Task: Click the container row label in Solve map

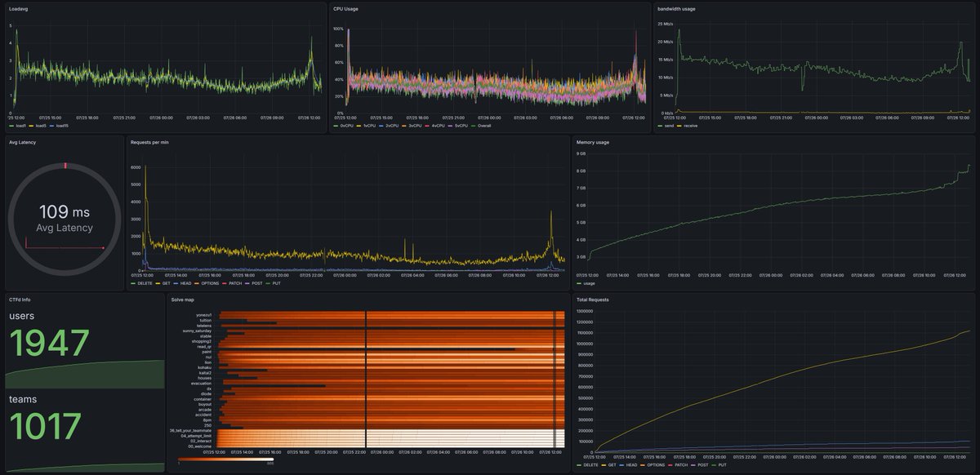Action: click(x=203, y=399)
